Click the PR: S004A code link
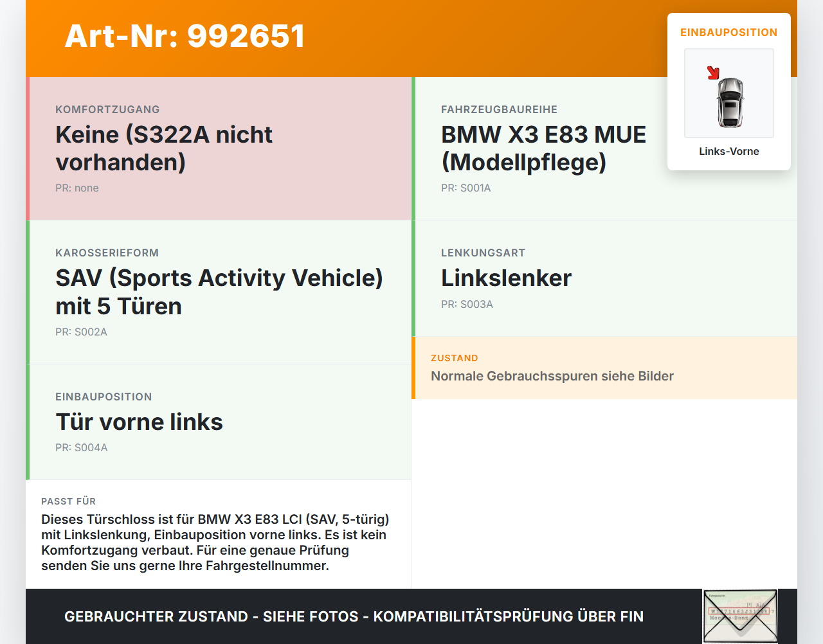 tap(82, 447)
